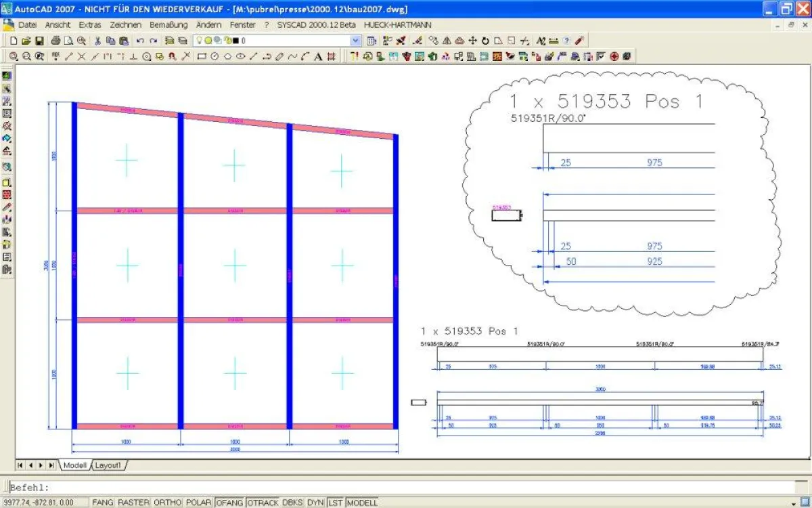Click the Befehl command line input
This screenshot has width=812, height=508.
coord(406,487)
